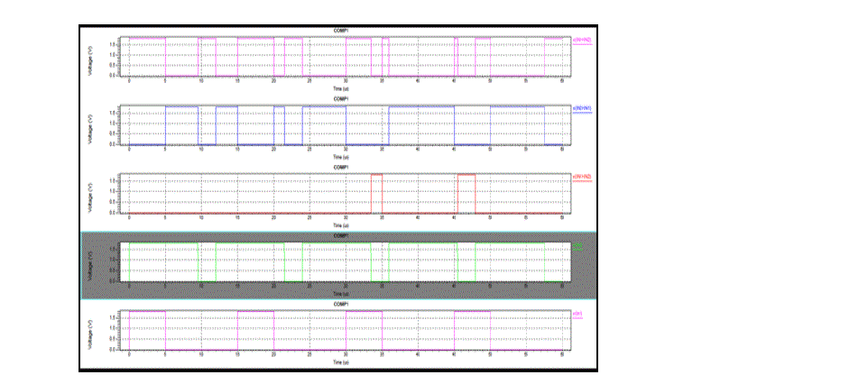Select the red trace legend label

coord(581,177)
